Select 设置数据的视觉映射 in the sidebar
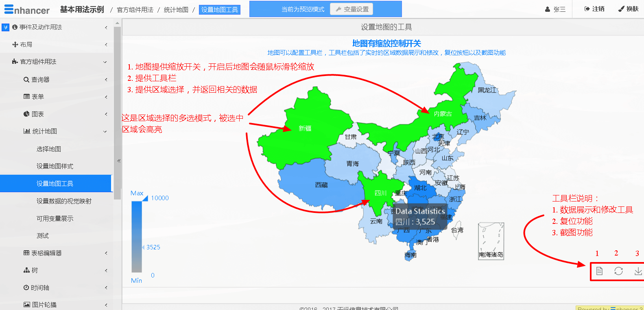This screenshot has height=310, width=644. 64,201
